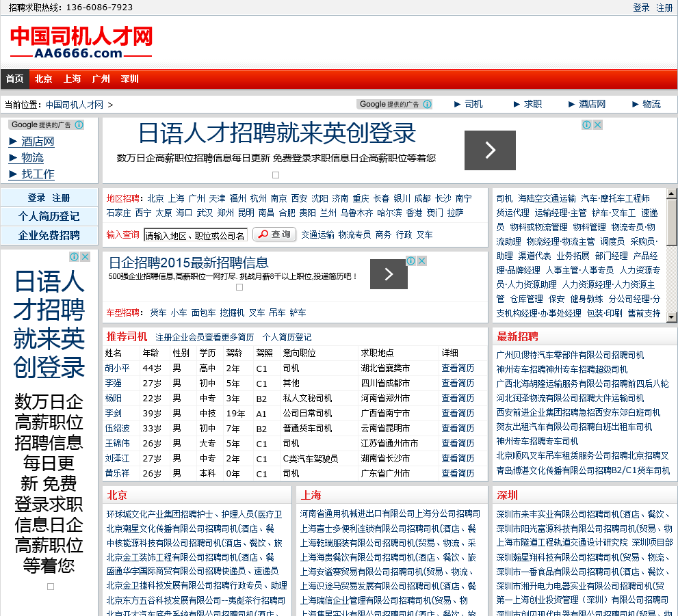The width and height of the screenshot is (678, 616).
Task: Open 深圳市来丰实业有限公司招聘司机 listing
Action: (x=583, y=514)
